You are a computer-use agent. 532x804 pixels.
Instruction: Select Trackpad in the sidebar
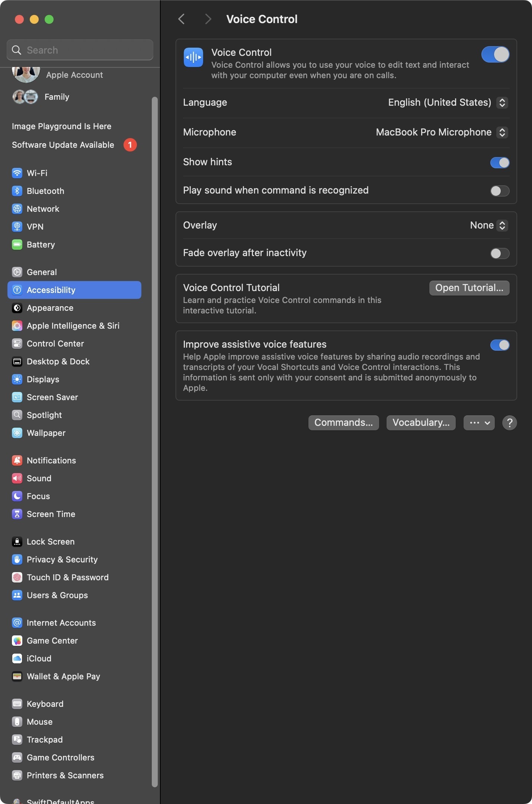pyautogui.click(x=74, y=740)
